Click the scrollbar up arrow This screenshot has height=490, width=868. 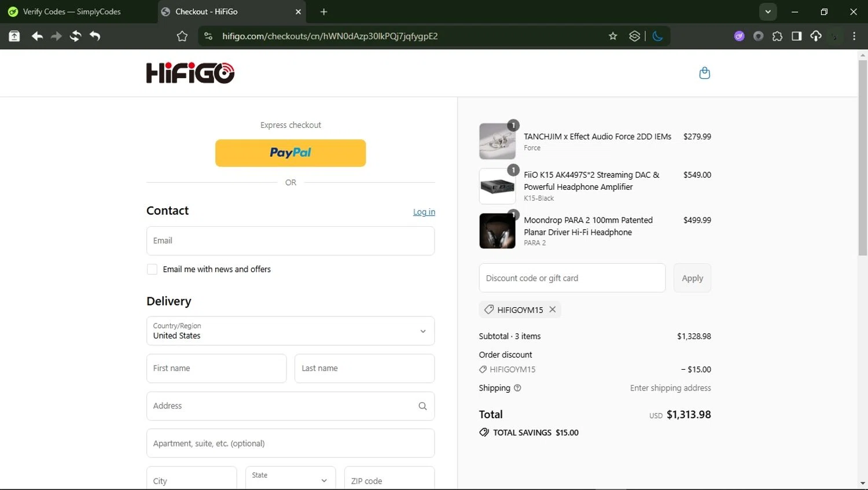[x=863, y=56]
